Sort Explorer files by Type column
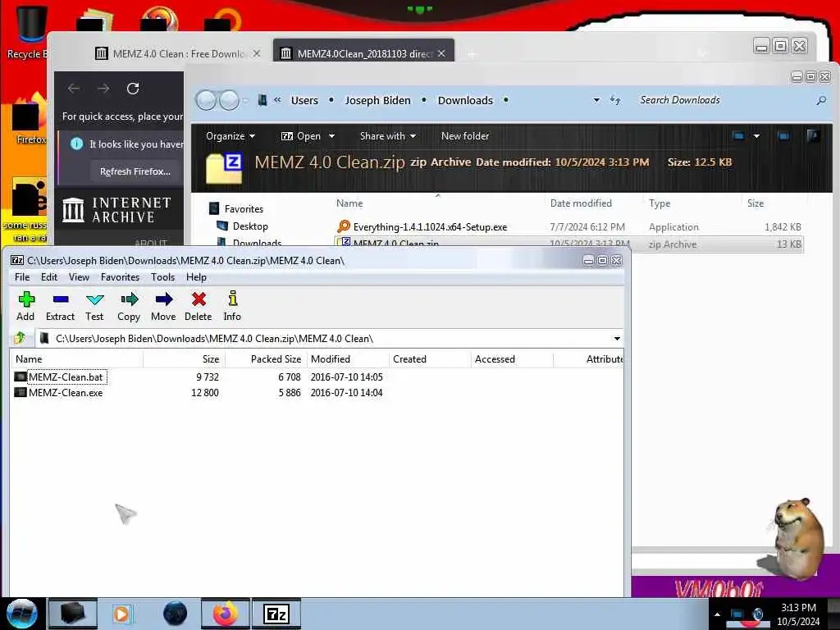840x630 pixels. (x=660, y=203)
